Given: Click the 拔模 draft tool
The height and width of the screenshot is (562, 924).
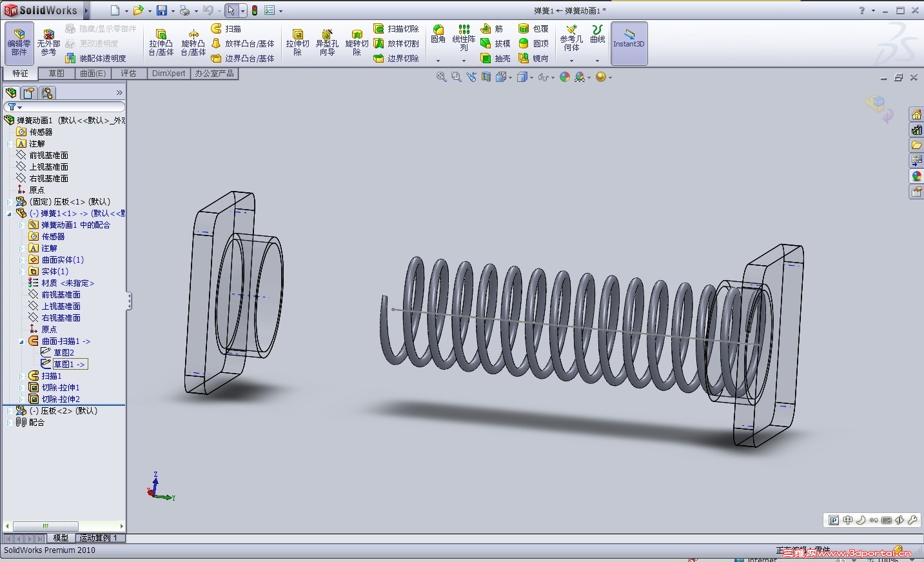Looking at the screenshot, I should (x=495, y=43).
